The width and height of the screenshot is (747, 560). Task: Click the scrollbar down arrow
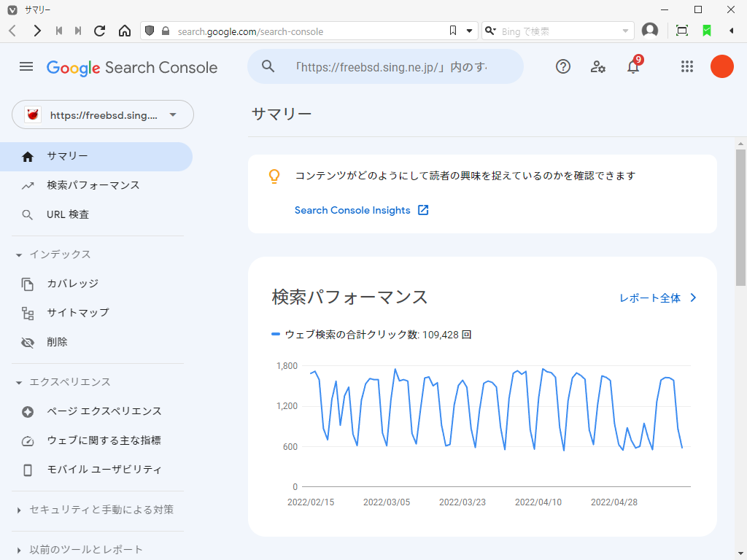point(740,553)
